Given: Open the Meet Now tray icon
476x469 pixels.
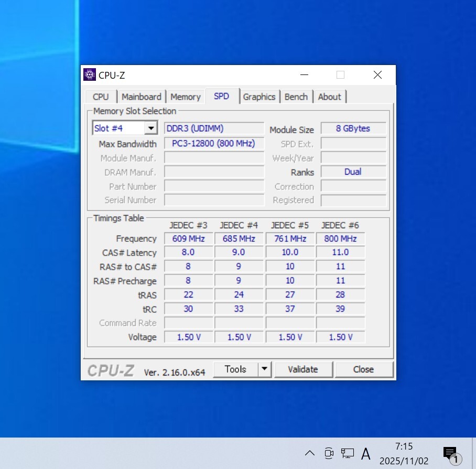Looking at the screenshot, I should point(329,453).
